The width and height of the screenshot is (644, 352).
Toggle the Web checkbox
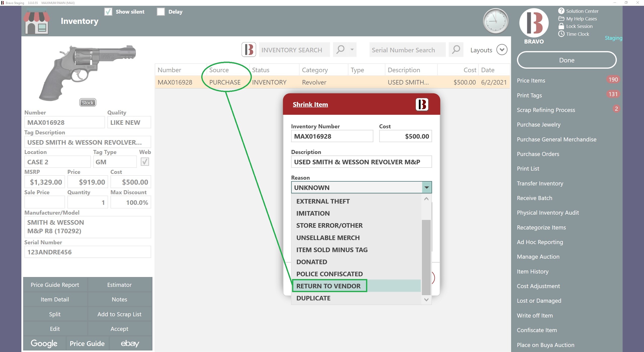point(145,162)
